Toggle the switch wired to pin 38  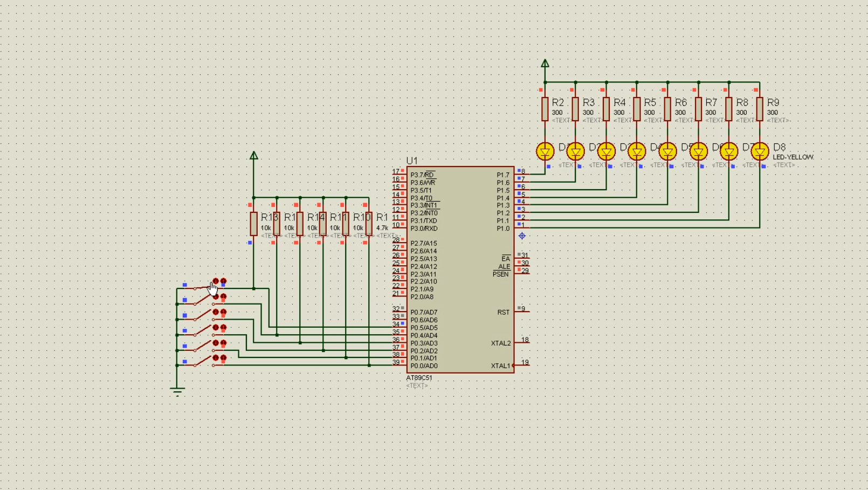pos(203,346)
